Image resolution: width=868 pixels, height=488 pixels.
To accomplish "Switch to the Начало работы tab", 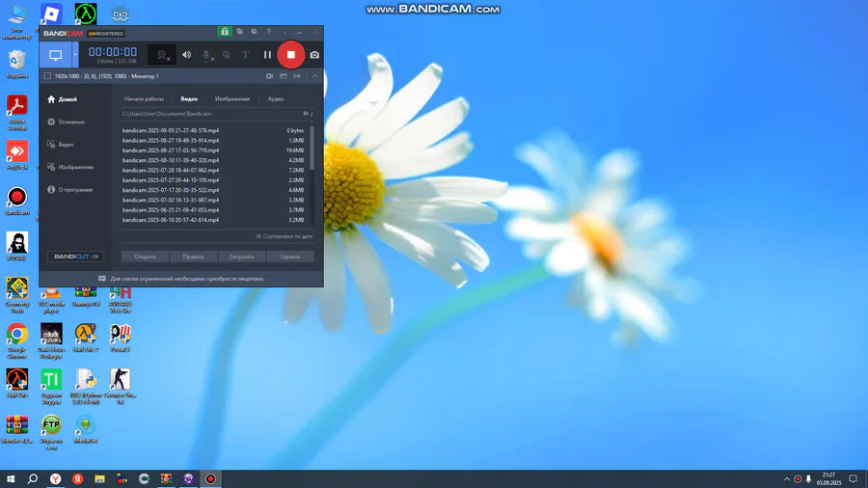I will [144, 99].
